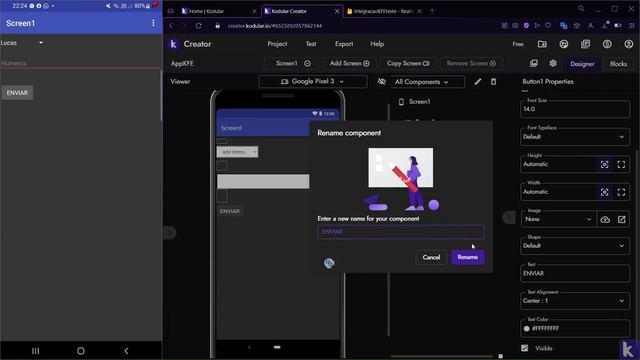The image size is (640, 360).
Task: Click Cancel in rename dialog
Action: 431,257
